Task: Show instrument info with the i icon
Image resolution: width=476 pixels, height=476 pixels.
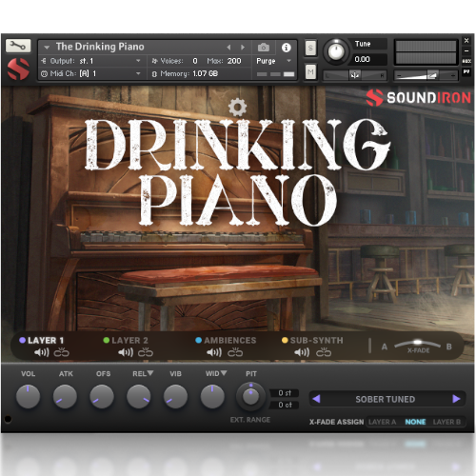Action: click(287, 48)
